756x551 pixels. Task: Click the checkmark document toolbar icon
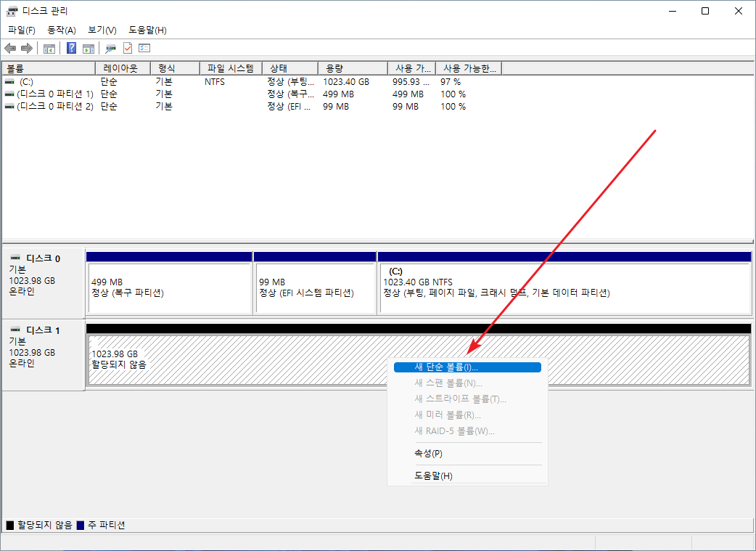click(128, 49)
